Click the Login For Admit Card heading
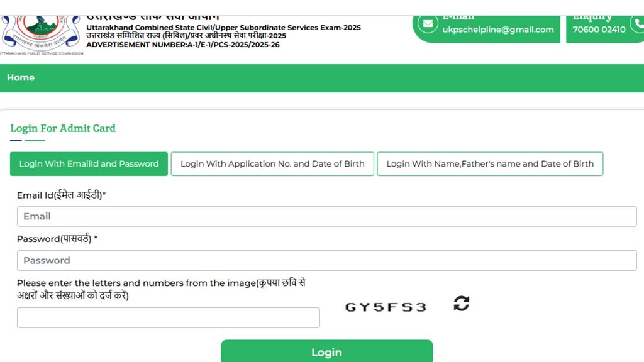644x362 pixels. (x=63, y=128)
